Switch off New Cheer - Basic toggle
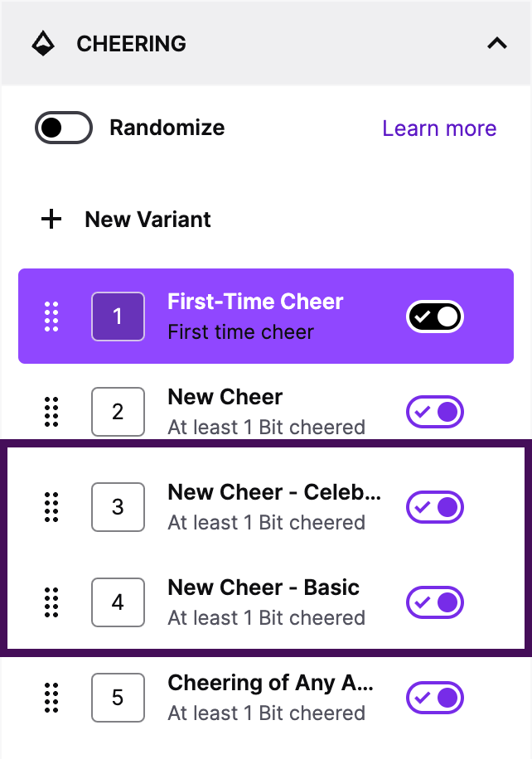The height and width of the screenshot is (759, 532). point(434,602)
